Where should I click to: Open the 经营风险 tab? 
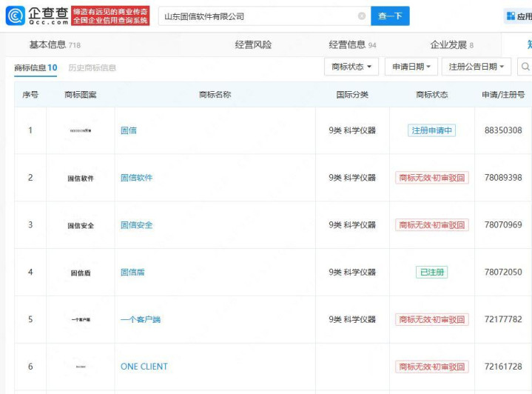(253, 44)
